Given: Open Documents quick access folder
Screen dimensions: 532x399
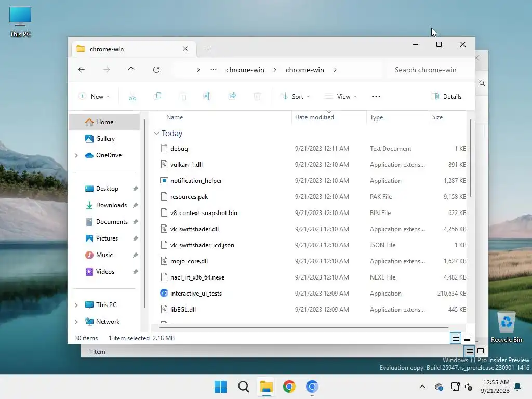Looking at the screenshot, I should tap(106, 222).
